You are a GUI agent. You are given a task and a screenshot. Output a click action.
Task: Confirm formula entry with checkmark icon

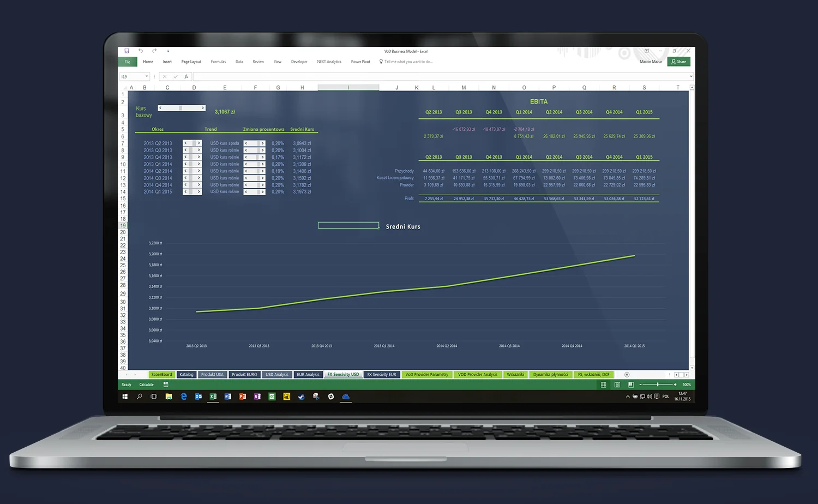tap(175, 76)
